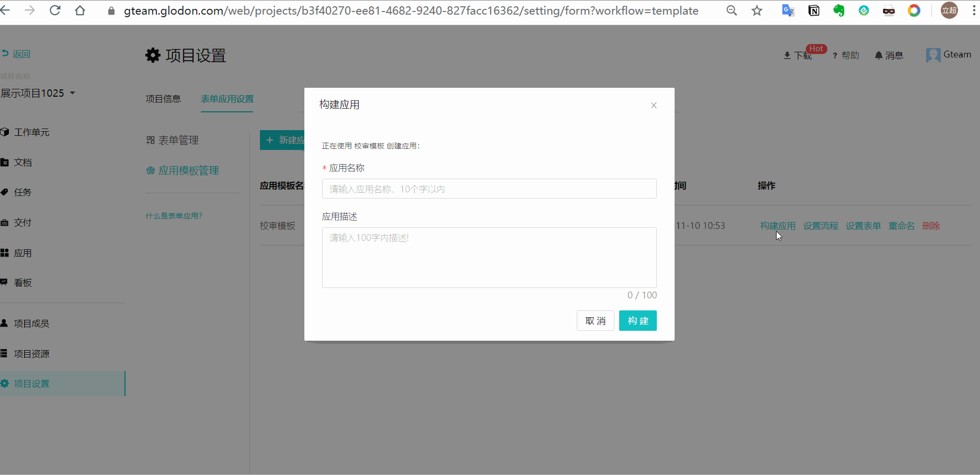The height and width of the screenshot is (475, 980).
Task: Click the 项目资源 list icon
Action: point(4,353)
